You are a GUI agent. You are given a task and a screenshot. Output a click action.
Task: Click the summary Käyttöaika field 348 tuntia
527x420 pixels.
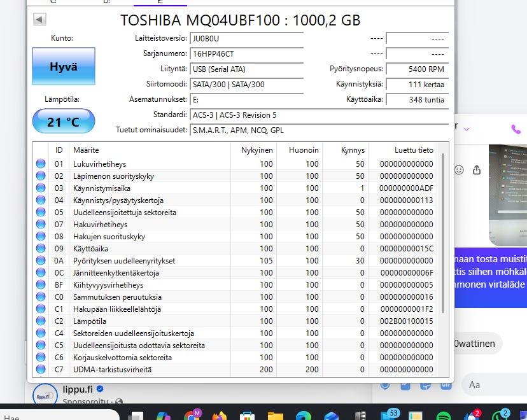418,100
